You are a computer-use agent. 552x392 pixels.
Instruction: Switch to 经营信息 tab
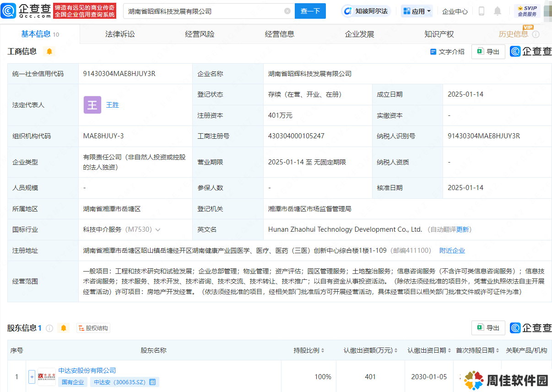point(280,34)
